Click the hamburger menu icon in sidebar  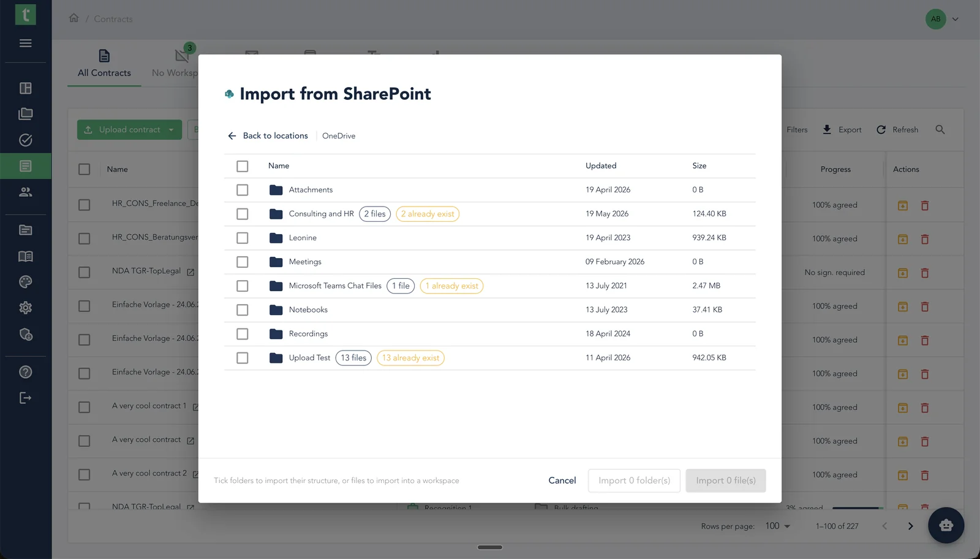click(25, 43)
